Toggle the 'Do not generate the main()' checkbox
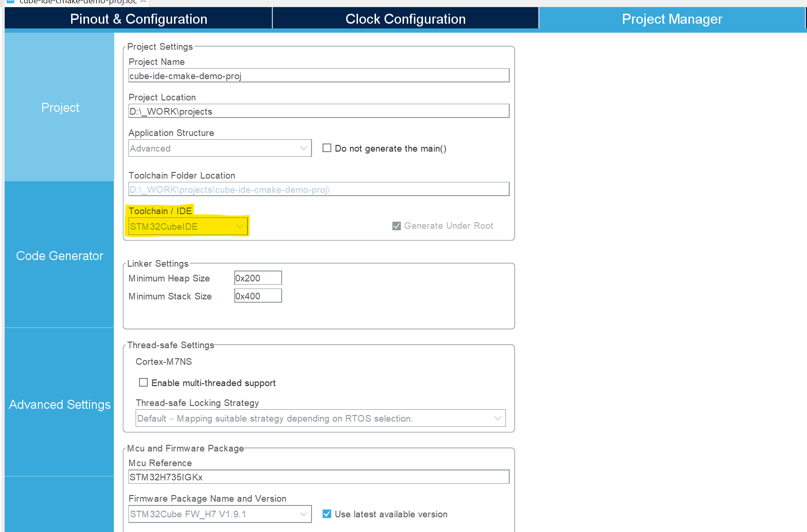Image resolution: width=807 pixels, height=532 pixels. tap(327, 148)
